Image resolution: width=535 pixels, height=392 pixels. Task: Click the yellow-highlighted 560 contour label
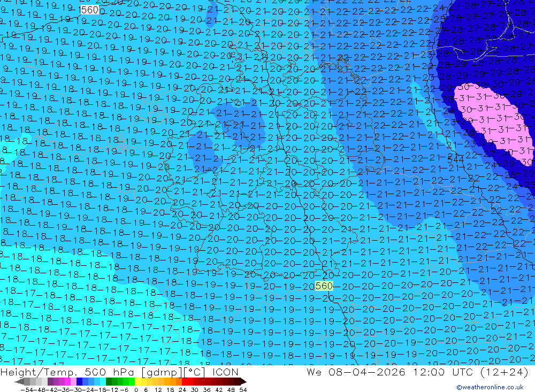[324, 286]
